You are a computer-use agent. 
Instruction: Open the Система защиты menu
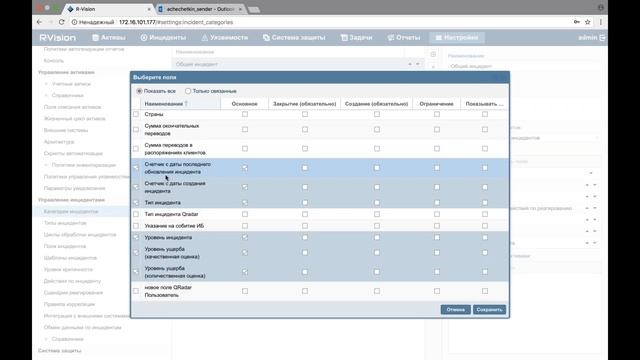tap(294, 38)
